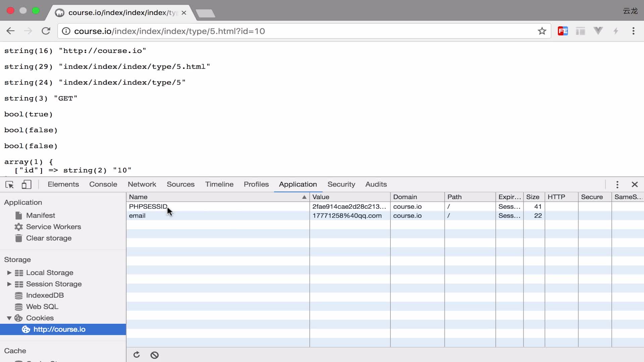Switch to the Network tab

142,184
